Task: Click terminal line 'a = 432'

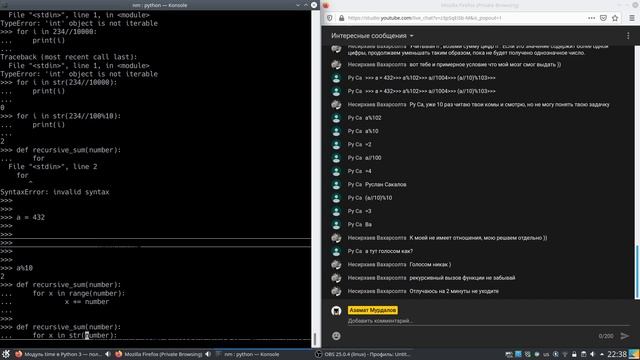Action: (31, 217)
